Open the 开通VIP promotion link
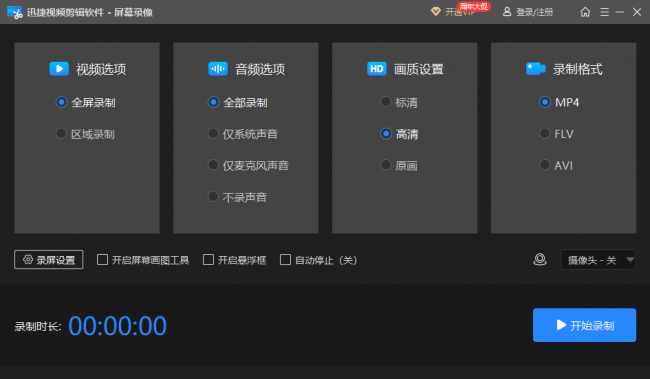Image resolution: width=650 pixels, height=379 pixels. pyautogui.click(x=460, y=12)
